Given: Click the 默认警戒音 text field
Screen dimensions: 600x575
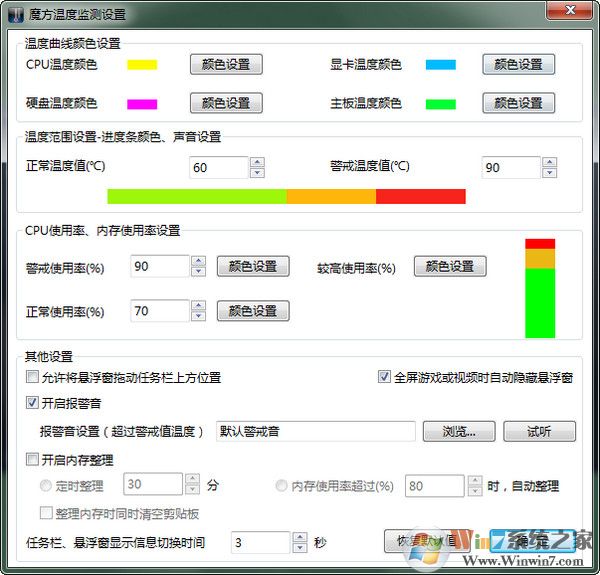Looking at the screenshot, I should click(x=316, y=432).
